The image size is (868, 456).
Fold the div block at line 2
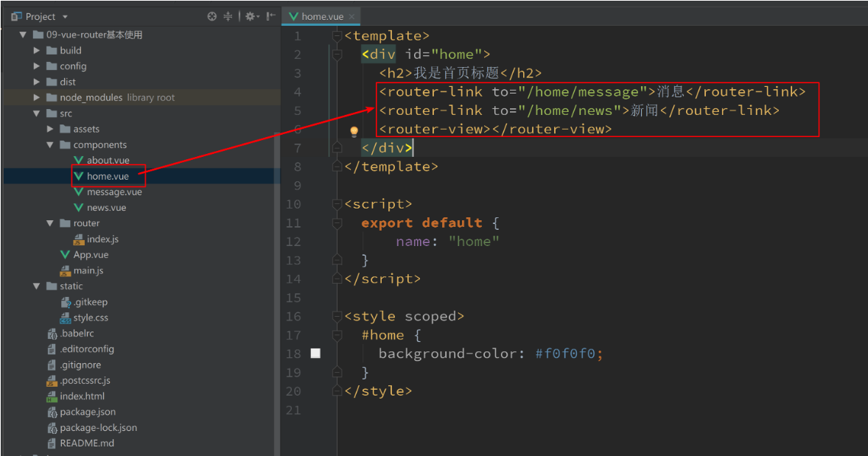tap(337, 55)
